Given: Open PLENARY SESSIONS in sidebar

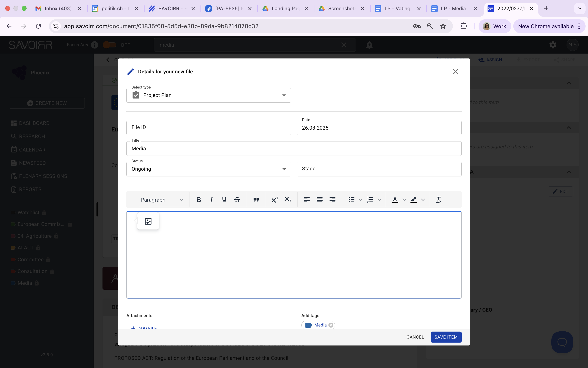Looking at the screenshot, I should pos(39,176).
